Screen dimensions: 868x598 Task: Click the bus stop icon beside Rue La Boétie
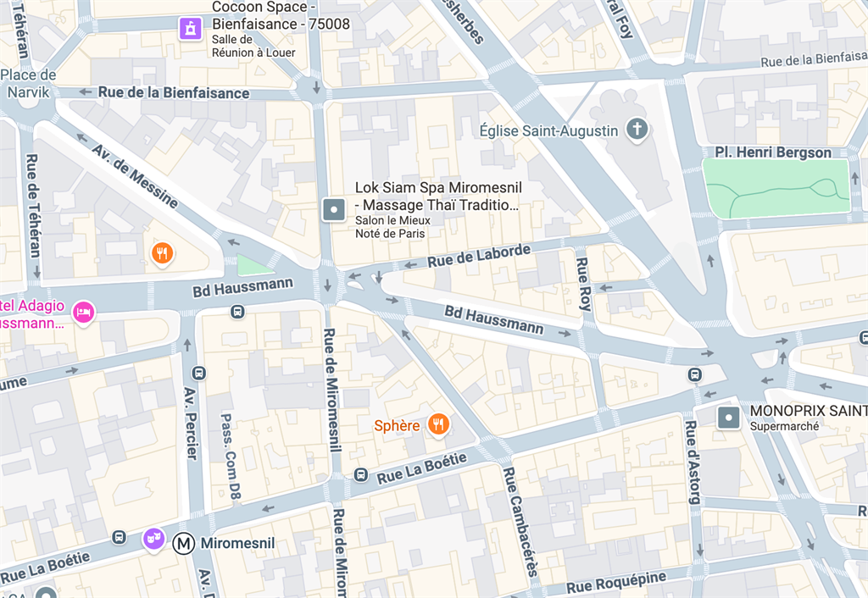coord(361,474)
